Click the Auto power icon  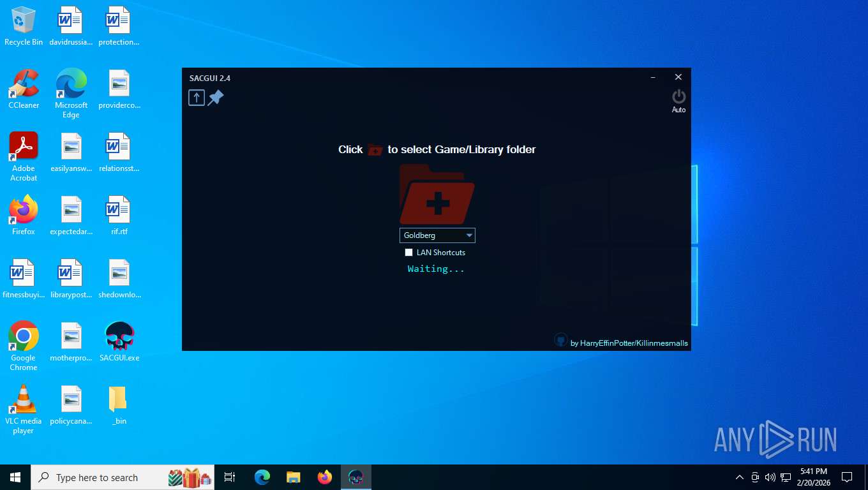pos(678,96)
